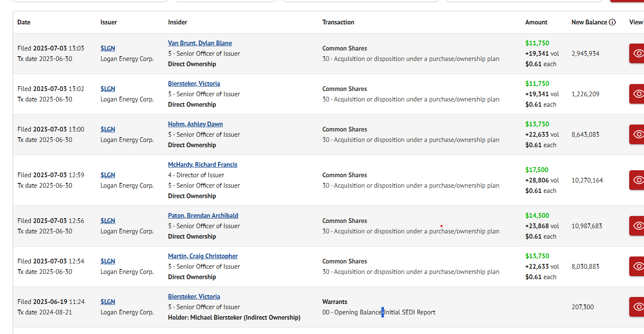The height and width of the screenshot is (334, 644).
Task: Open the eye icon in Hohm, Ashley Dawn's row
Action: point(637,135)
